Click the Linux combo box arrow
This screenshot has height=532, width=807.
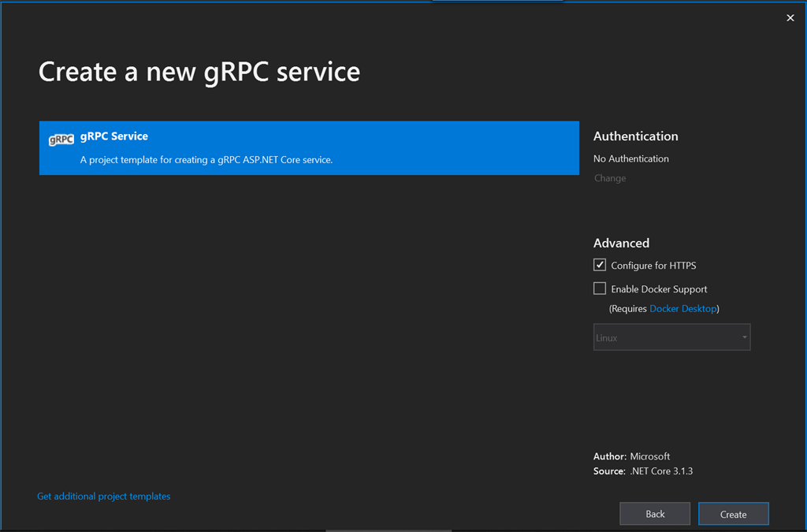coord(744,337)
